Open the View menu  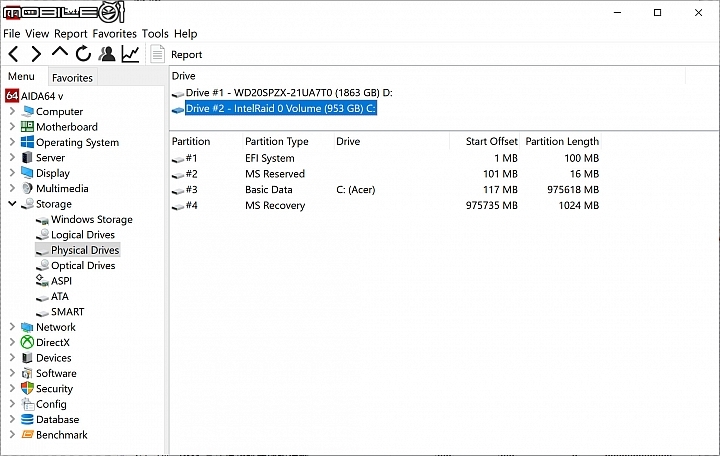(x=37, y=34)
